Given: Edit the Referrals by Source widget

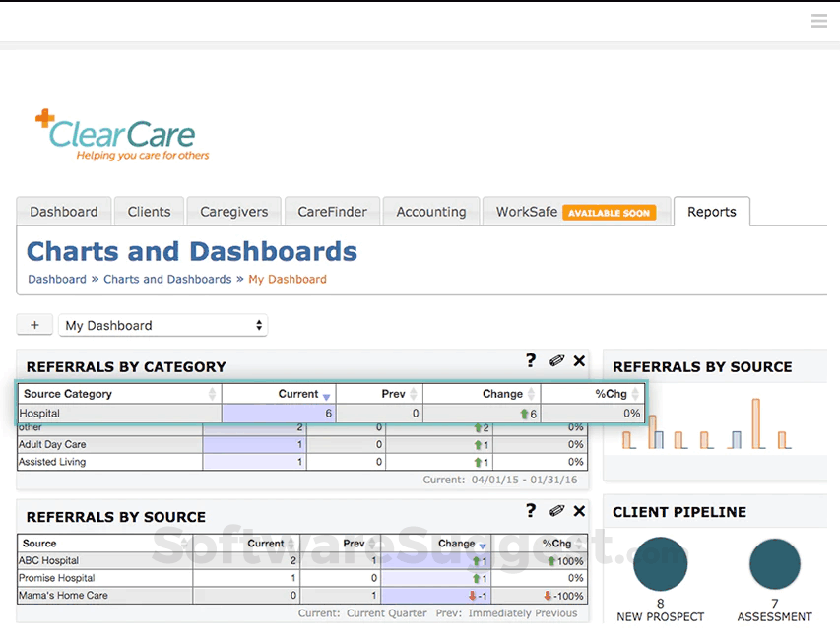Looking at the screenshot, I should [x=554, y=511].
